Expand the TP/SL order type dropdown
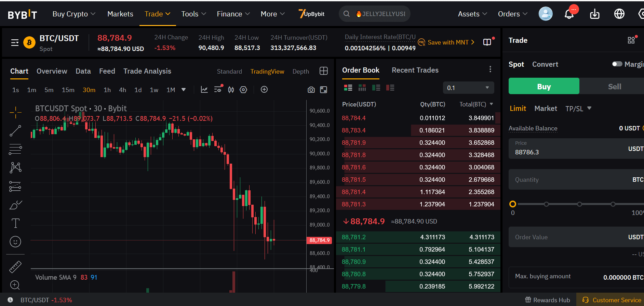Image resolution: width=644 pixels, height=306 pixels. pos(578,109)
